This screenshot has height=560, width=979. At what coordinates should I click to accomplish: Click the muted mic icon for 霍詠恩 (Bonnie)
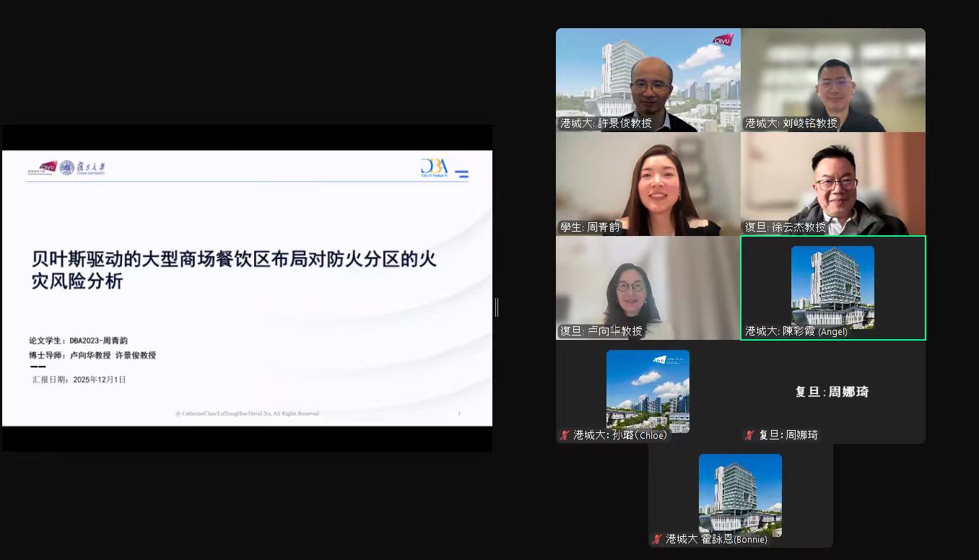click(x=657, y=539)
